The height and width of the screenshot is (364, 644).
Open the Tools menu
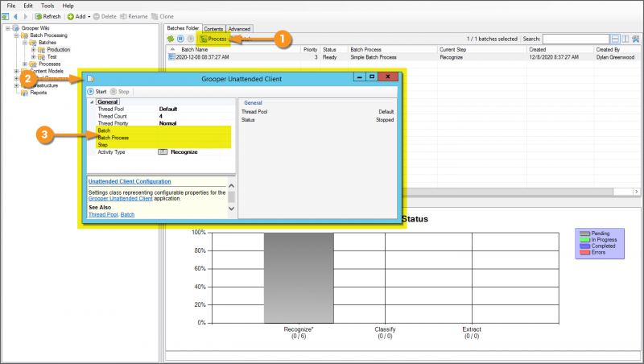click(x=47, y=6)
